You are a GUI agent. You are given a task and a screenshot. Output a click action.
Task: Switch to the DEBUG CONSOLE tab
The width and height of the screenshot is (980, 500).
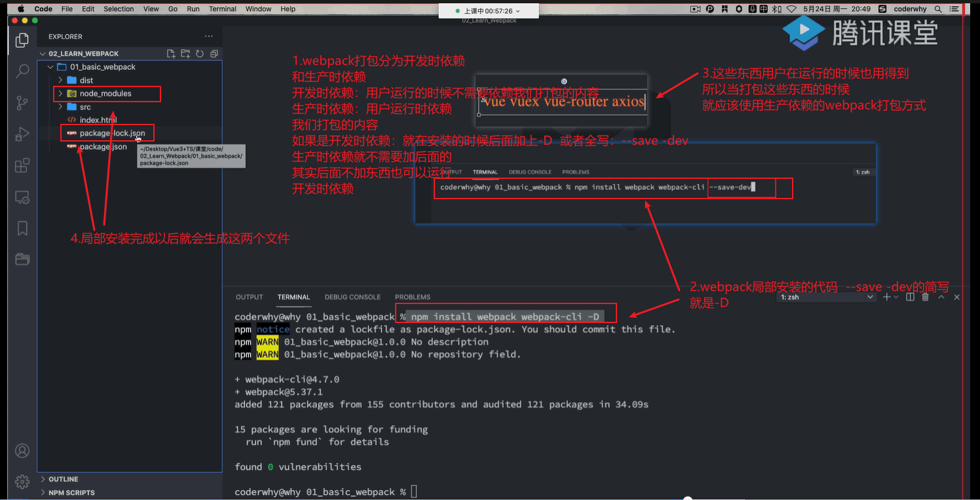click(352, 297)
